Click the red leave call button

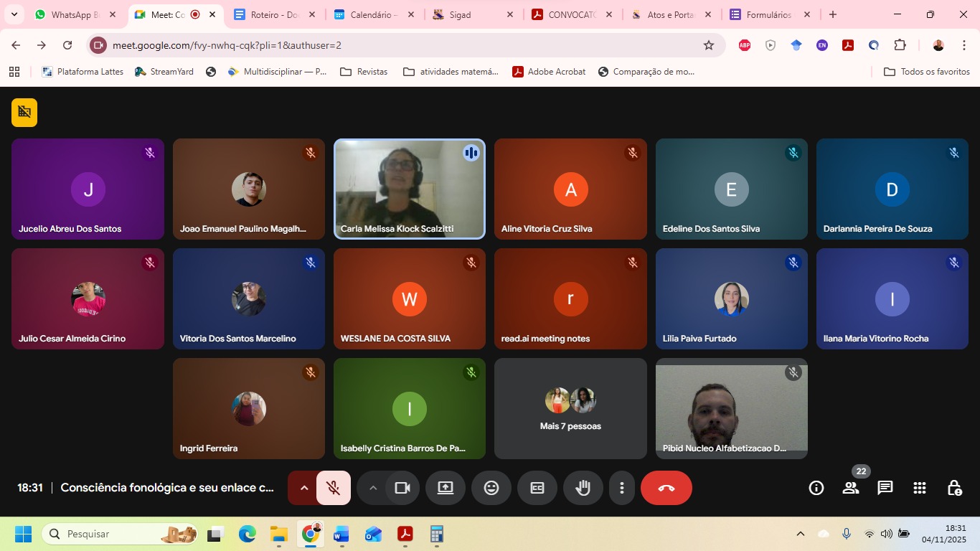click(x=666, y=488)
